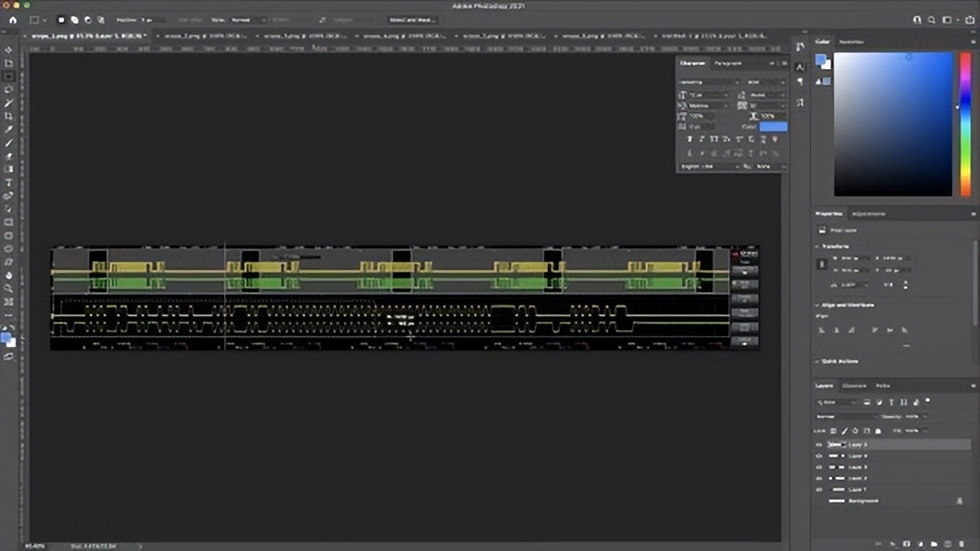Click the trash icon in Layers panel
This screenshot has height=551, width=980.
(x=962, y=544)
